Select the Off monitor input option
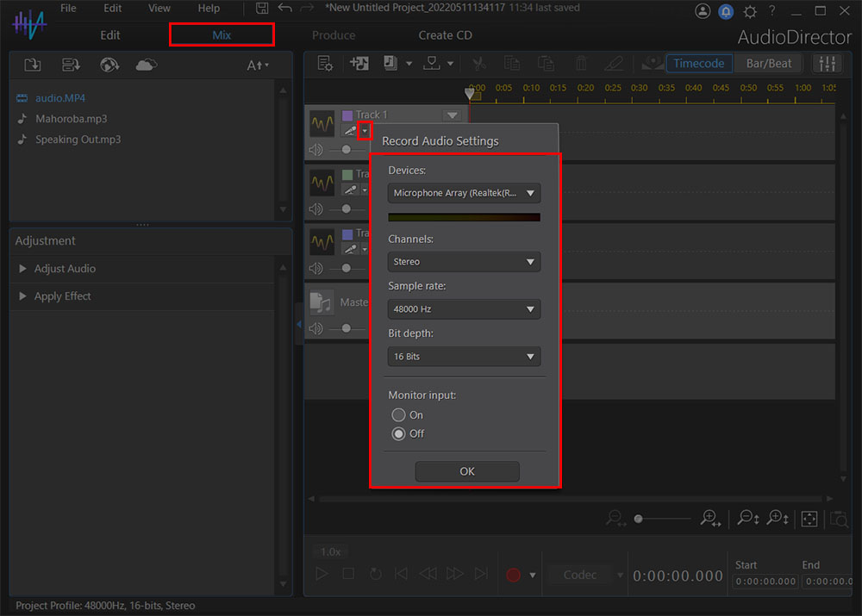The height and width of the screenshot is (616, 862). [399, 433]
